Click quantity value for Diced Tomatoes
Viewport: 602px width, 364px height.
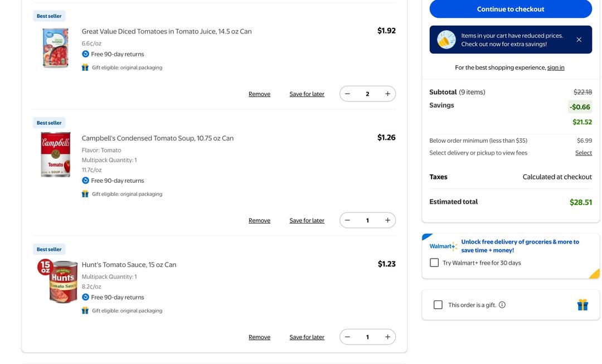click(367, 94)
